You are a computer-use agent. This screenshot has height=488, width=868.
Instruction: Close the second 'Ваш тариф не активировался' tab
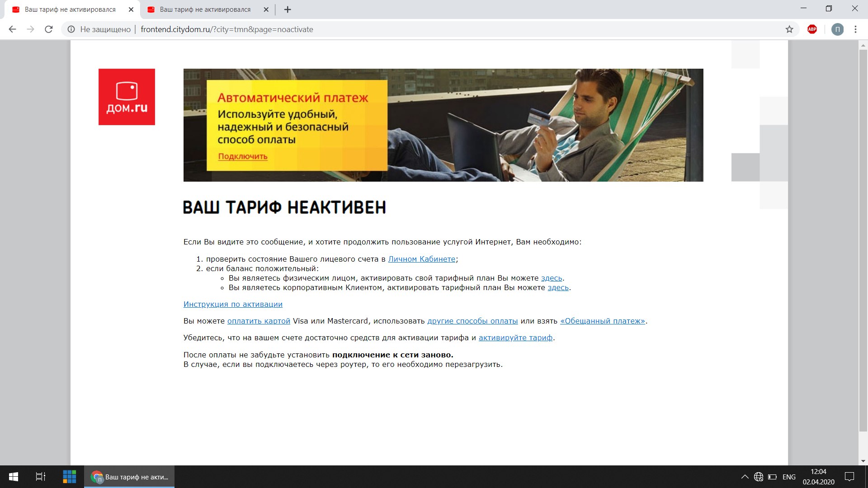266,9
